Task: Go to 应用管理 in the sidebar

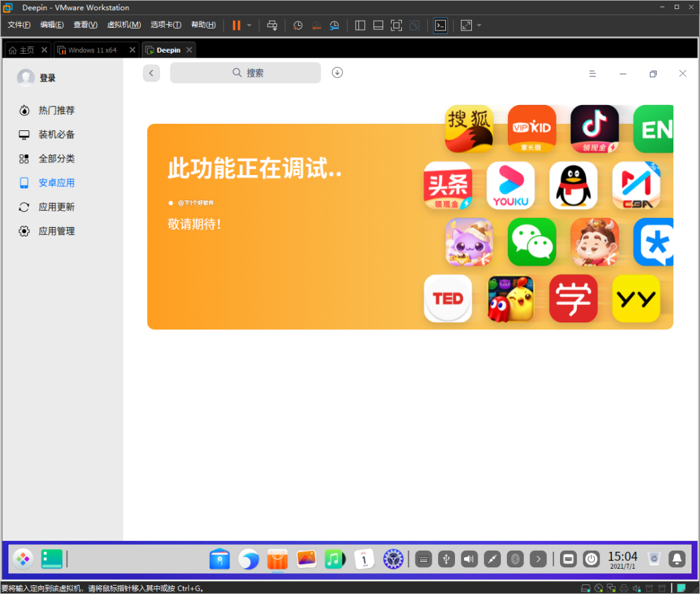Action: [56, 231]
